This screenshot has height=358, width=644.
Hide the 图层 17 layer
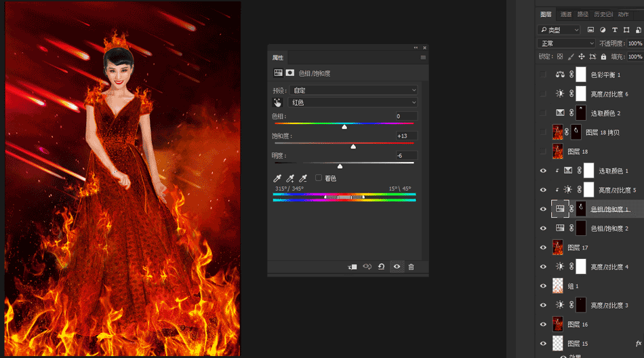(x=543, y=247)
